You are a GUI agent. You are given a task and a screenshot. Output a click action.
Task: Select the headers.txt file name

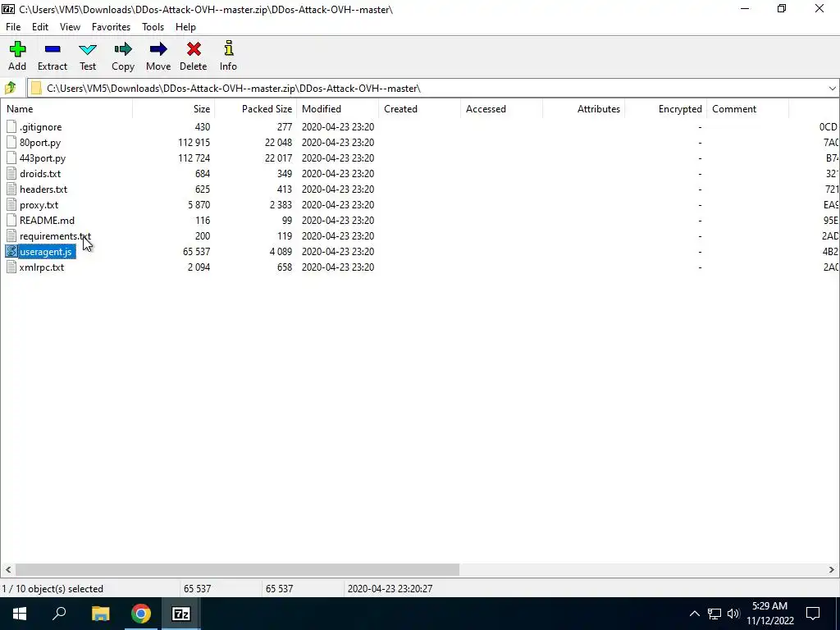43,189
